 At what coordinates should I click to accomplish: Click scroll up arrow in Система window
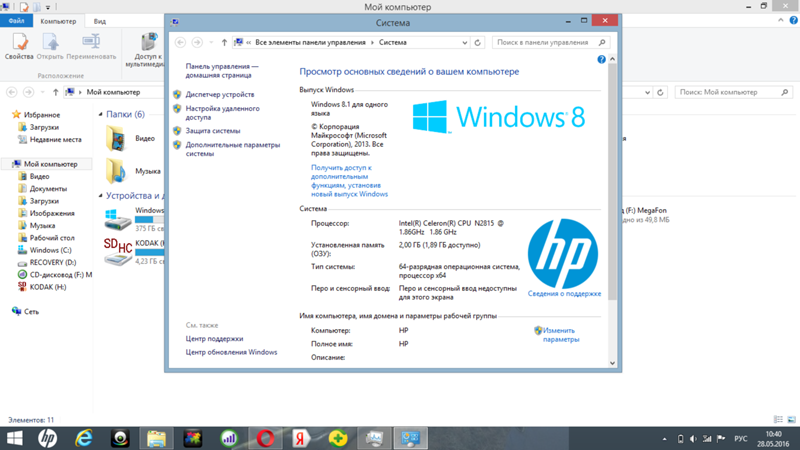pyautogui.click(x=612, y=59)
